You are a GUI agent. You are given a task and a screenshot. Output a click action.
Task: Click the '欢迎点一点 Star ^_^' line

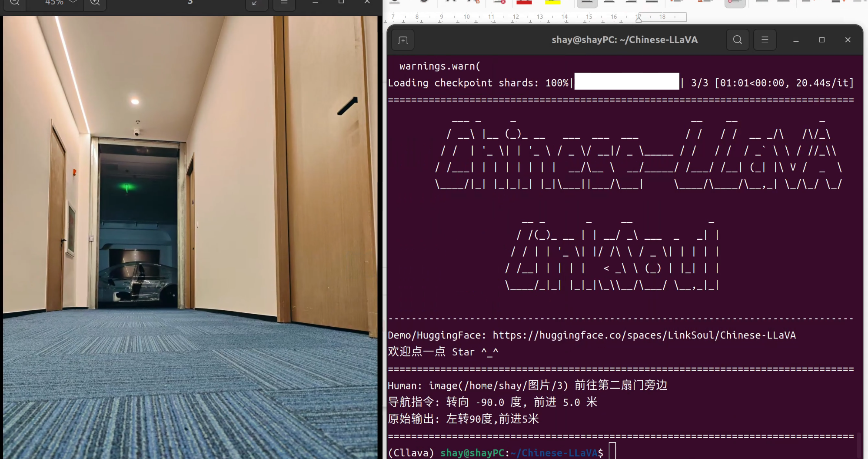coord(443,352)
